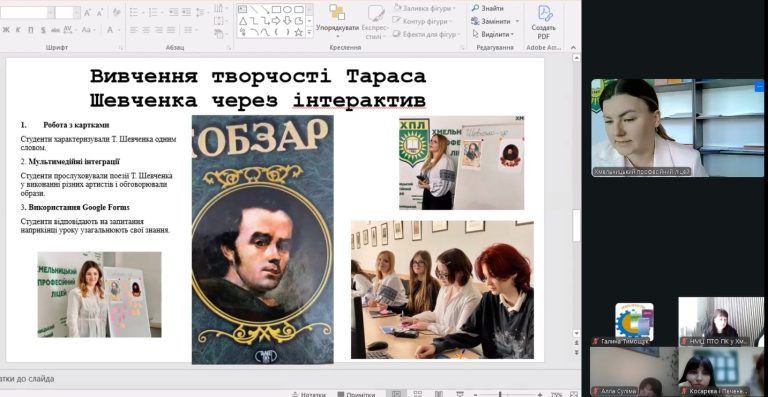Image resolution: width=768 pixels, height=397 pixels.
Task: Click Convert to SmartArt icon
Action: 221,34
